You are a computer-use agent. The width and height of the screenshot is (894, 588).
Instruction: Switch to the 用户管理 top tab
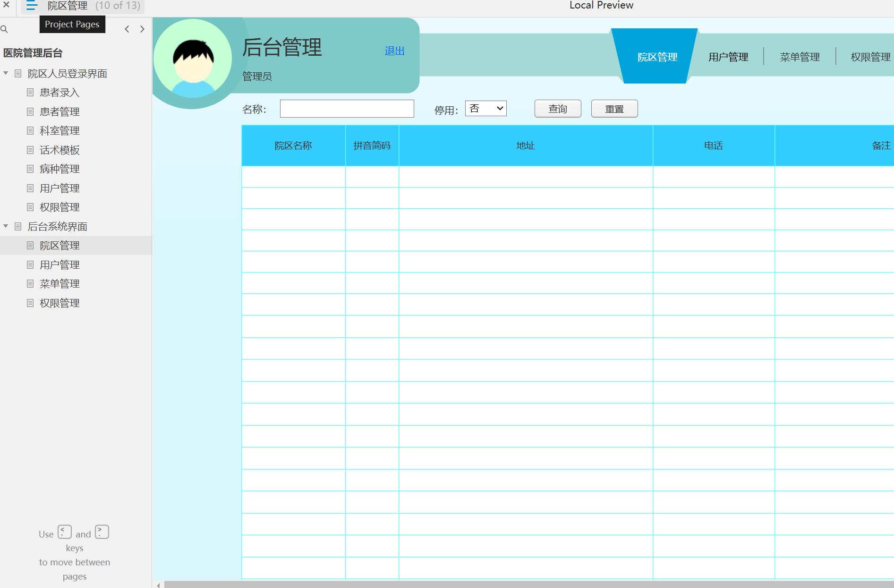(728, 57)
